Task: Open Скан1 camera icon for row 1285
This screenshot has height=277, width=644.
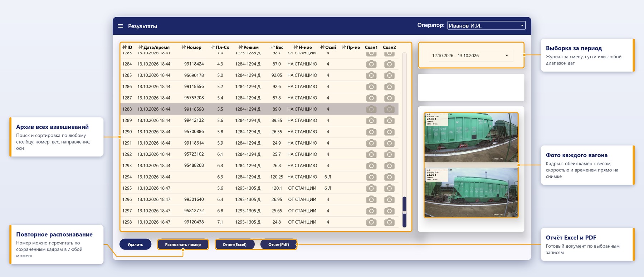Action: point(371,76)
